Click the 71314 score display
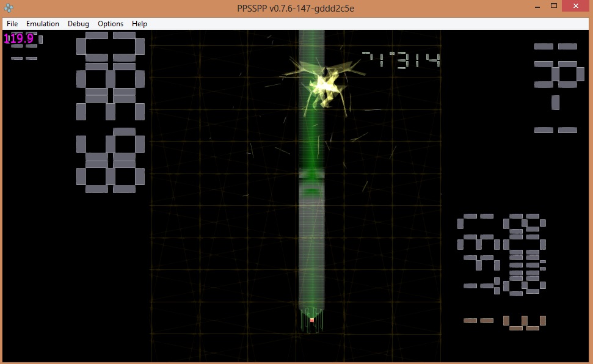The height and width of the screenshot is (364, 593). [x=401, y=60]
